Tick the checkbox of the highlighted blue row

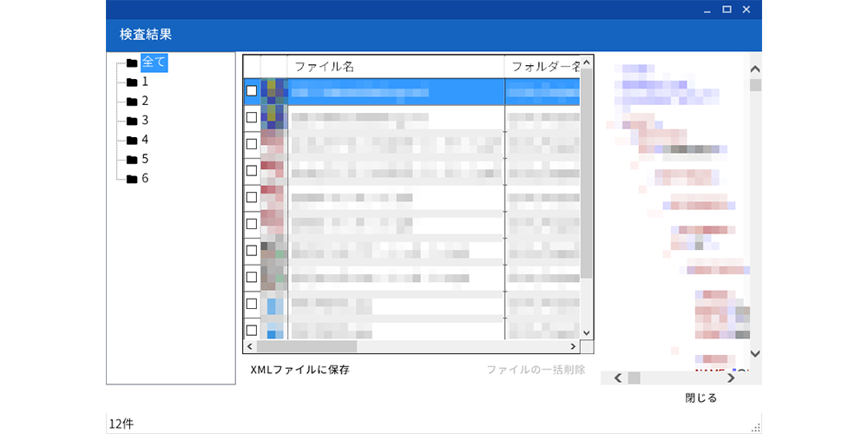[x=252, y=91]
